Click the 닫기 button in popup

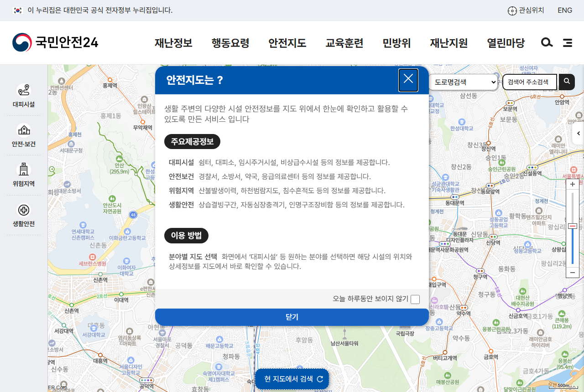coord(292,317)
